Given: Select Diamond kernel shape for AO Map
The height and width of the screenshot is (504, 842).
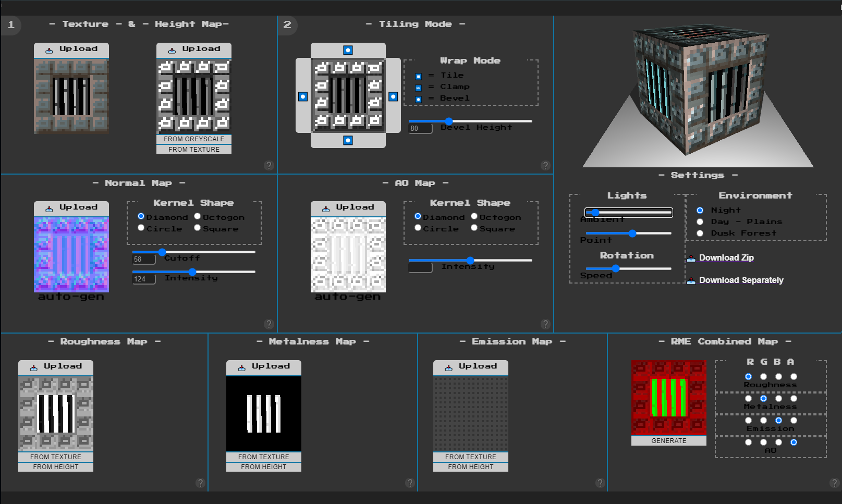Looking at the screenshot, I should [418, 216].
